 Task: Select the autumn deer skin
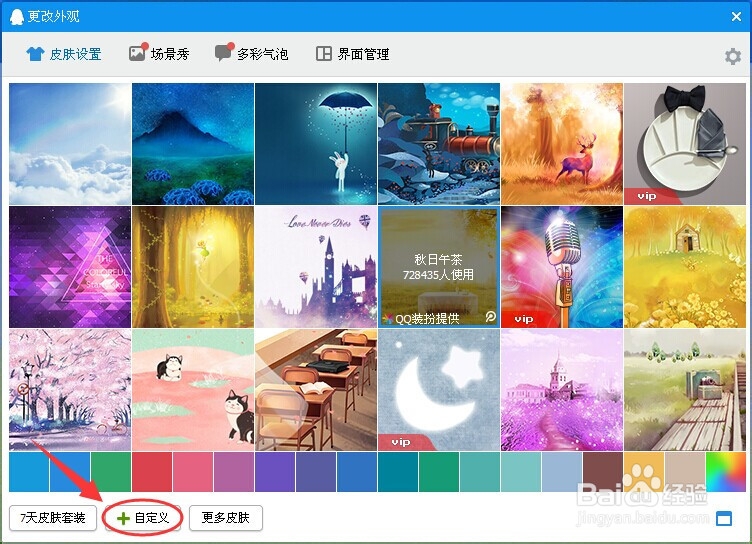point(562,144)
